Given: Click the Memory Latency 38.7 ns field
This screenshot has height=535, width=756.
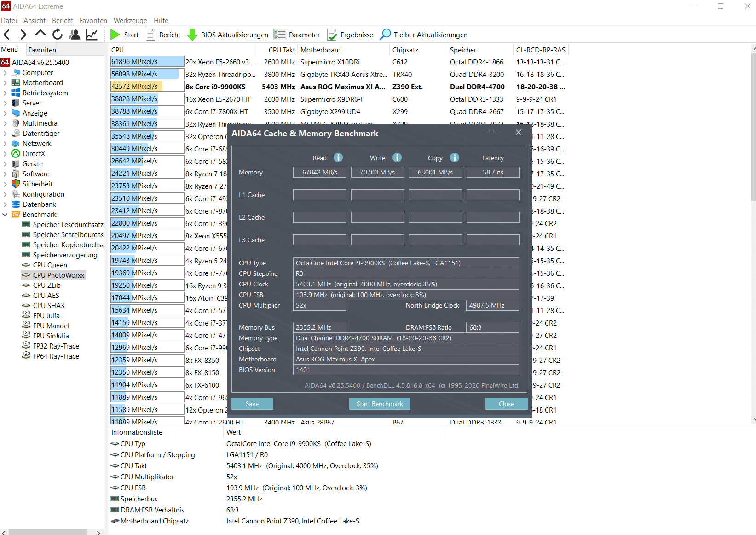Looking at the screenshot, I should coord(493,172).
